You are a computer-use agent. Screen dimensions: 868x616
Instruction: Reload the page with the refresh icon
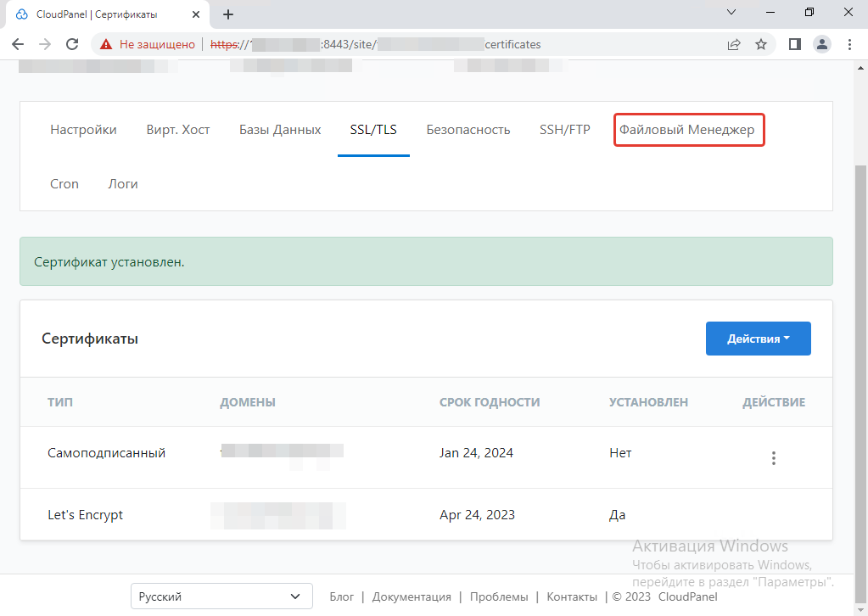click(72, 44)
